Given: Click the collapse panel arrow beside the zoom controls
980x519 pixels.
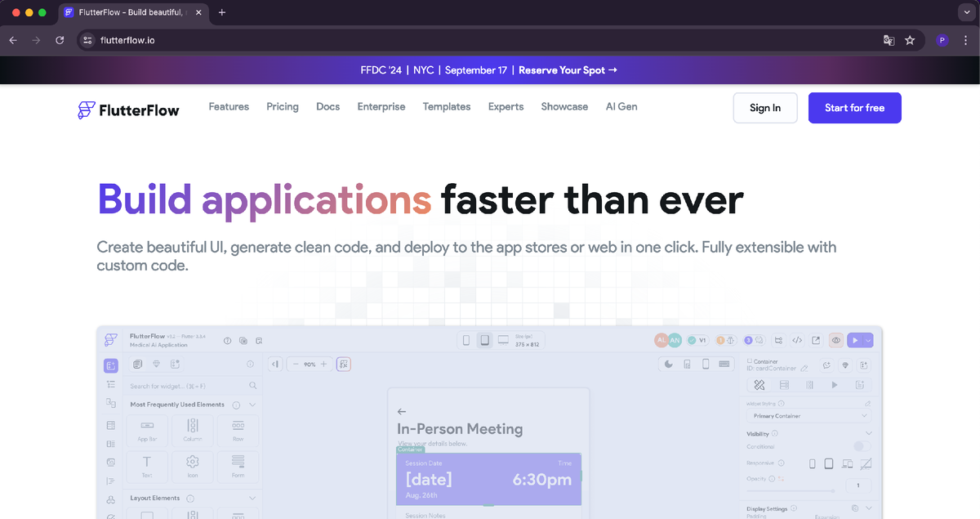Looking at the screenshot, I should coord(276,364).
